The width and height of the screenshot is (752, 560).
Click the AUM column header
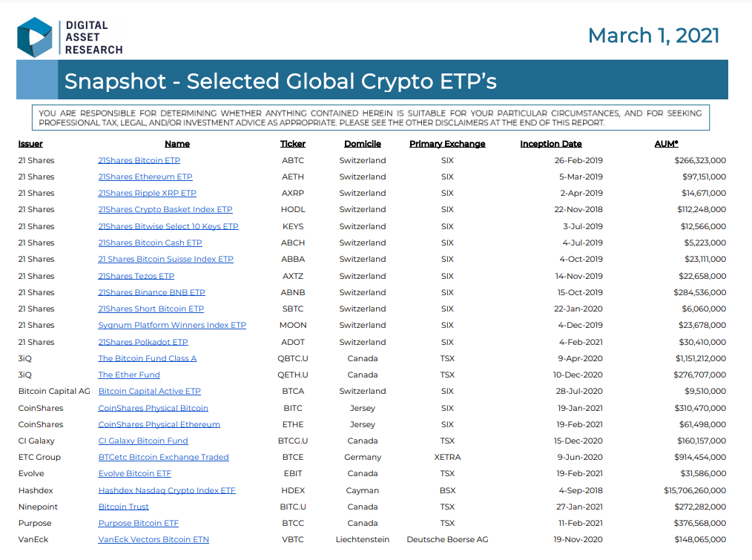(x=666, y=143)
